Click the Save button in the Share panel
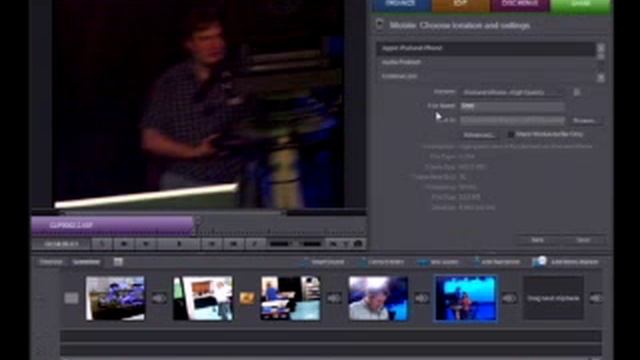 (583, 240)
